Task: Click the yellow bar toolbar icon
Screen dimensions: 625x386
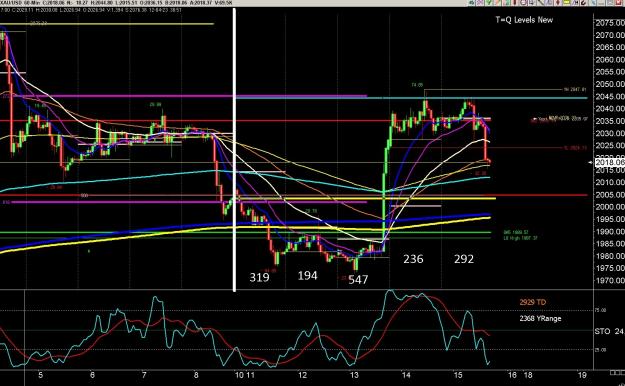Action: 566,2
